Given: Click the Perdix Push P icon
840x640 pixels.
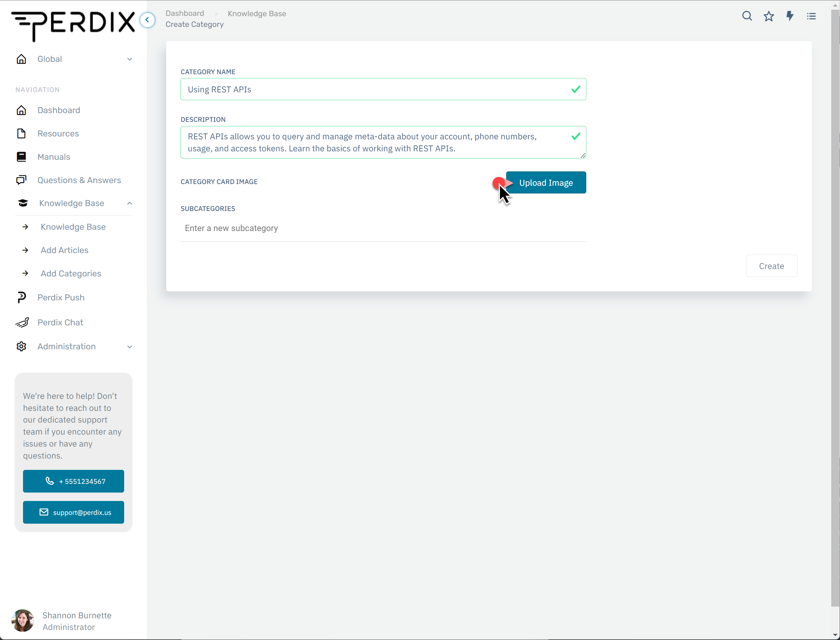Looking at the screenshot, I should 21,297.
